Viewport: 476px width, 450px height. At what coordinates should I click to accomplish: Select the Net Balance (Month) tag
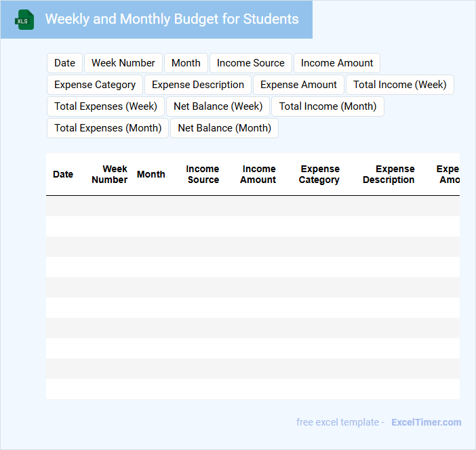224,128
